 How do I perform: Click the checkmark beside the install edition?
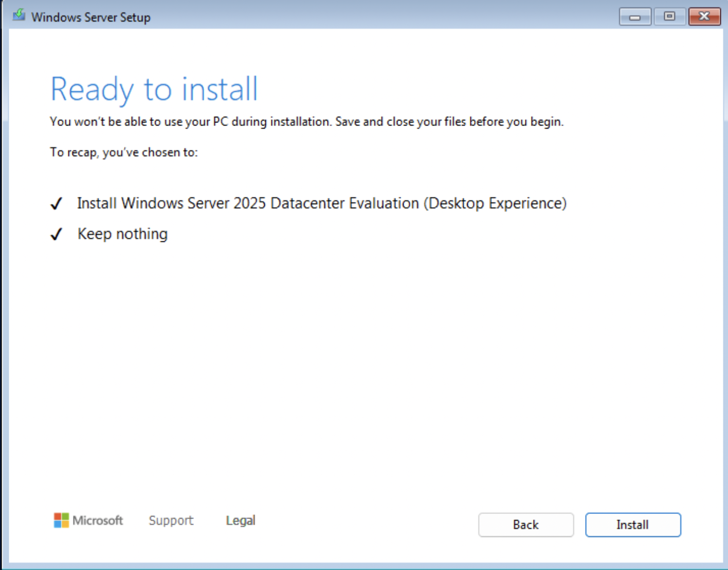click(x=57, y=203)
